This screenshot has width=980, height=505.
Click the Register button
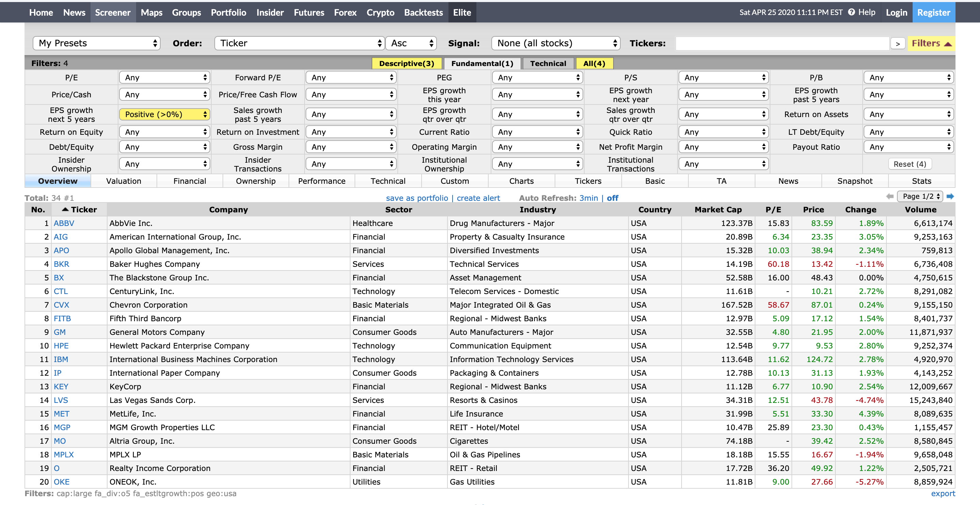[x=934, y=12]
